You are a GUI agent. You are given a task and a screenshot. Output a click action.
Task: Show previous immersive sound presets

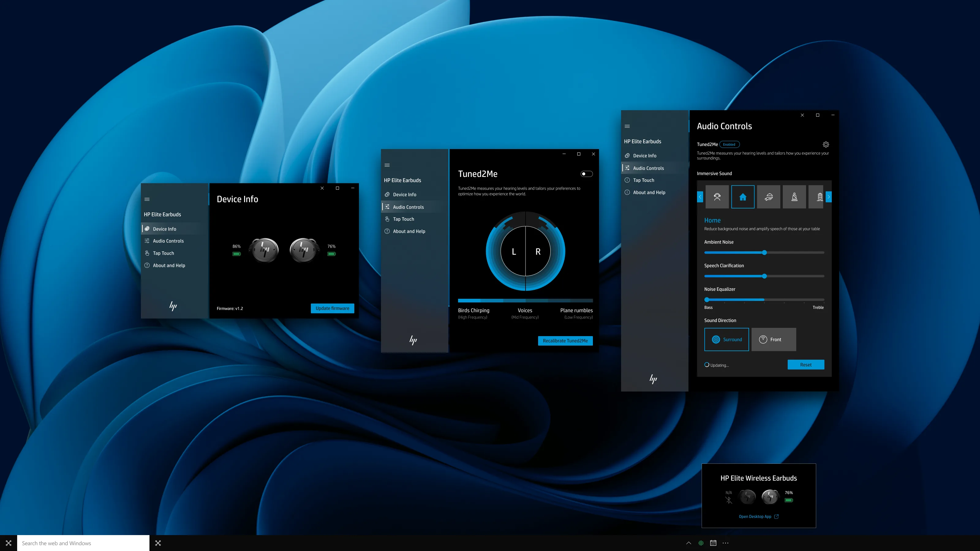700,197
